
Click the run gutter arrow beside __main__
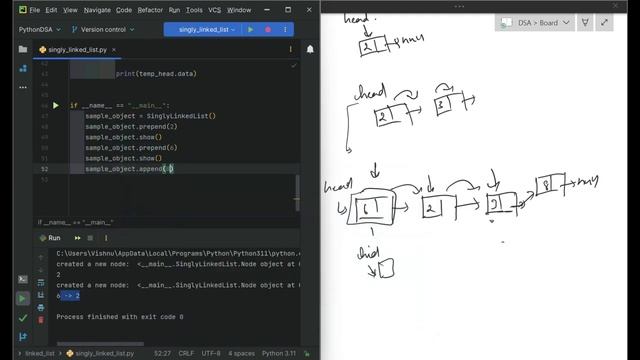pyautogui.click(x=56, y=105)
